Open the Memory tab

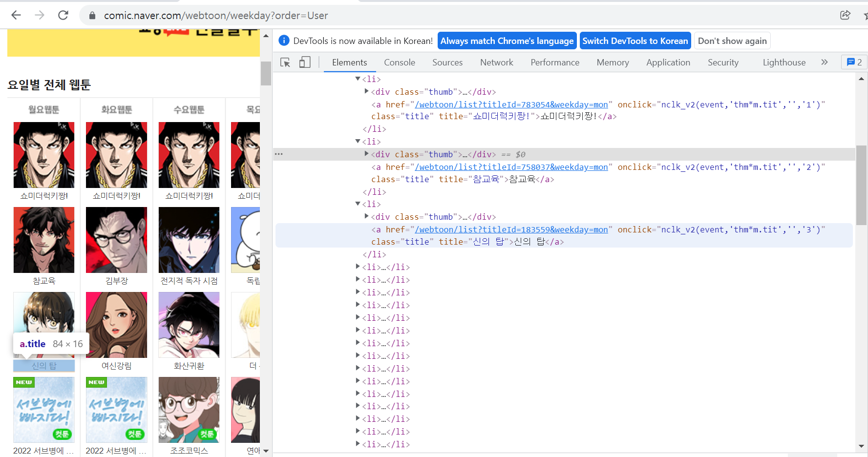[x=613, y=62]
